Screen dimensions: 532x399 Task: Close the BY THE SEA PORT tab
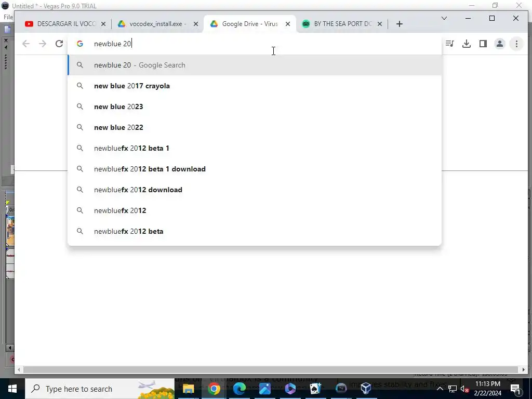click(x=380, y=24)
